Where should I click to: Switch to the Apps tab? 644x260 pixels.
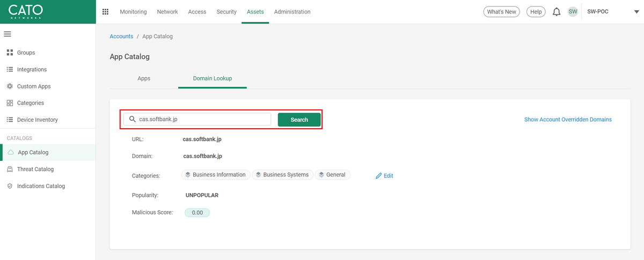[x=144, y=78]
